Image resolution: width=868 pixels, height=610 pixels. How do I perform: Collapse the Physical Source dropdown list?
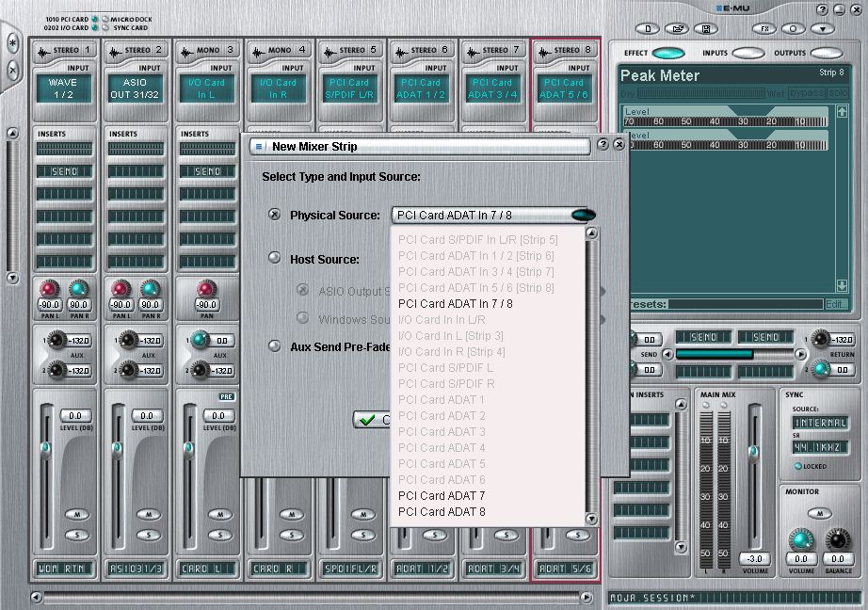(x=583, y=216)
